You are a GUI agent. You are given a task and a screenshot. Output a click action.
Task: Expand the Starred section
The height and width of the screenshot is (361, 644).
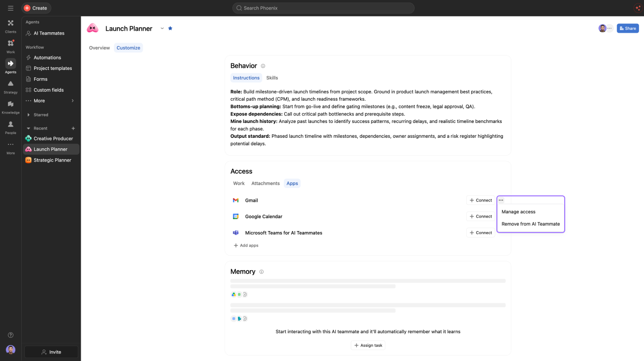click(29, 115)
